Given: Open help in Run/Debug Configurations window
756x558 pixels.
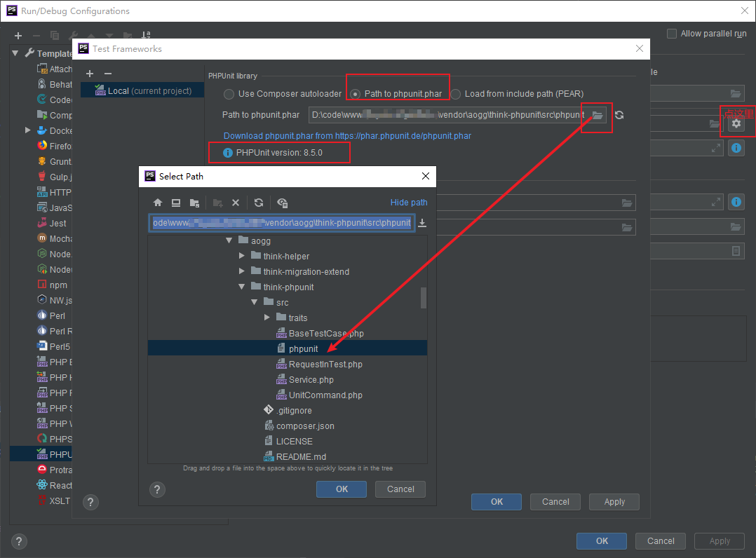Looking at the screenshot, I should [x=19, y=541].
